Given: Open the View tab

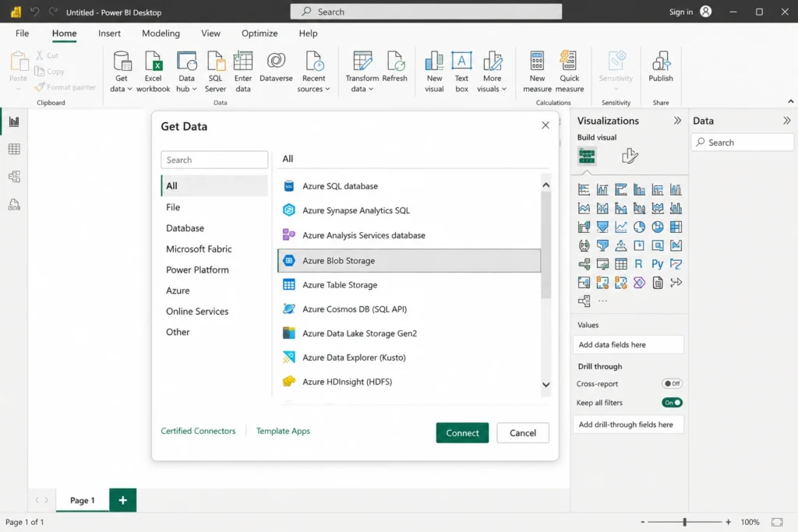Looking at the screenshot, I should coord(210,33).
